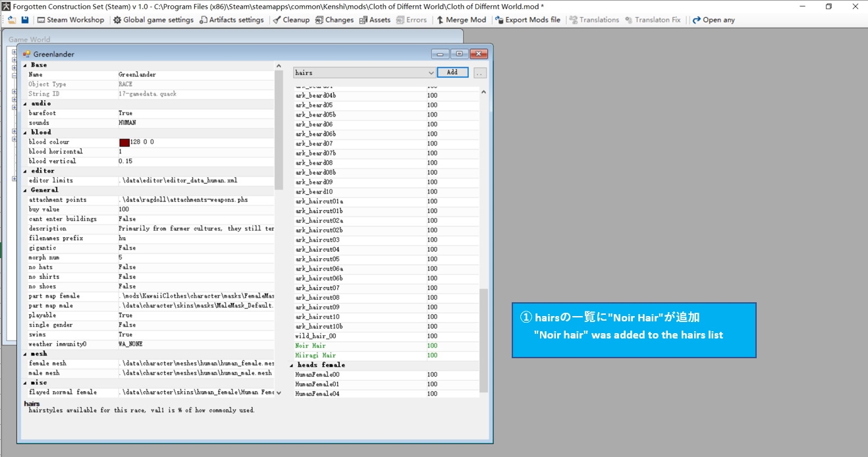Click down arrow of left property scrollbar
The width and height of the screenshot is (868, 457).
[279, 392]
